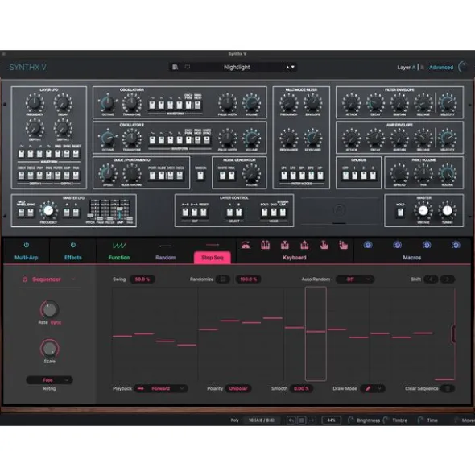The image size is (475, 476).
Task: Select the Step Seq tab
Action: point(213,258)
